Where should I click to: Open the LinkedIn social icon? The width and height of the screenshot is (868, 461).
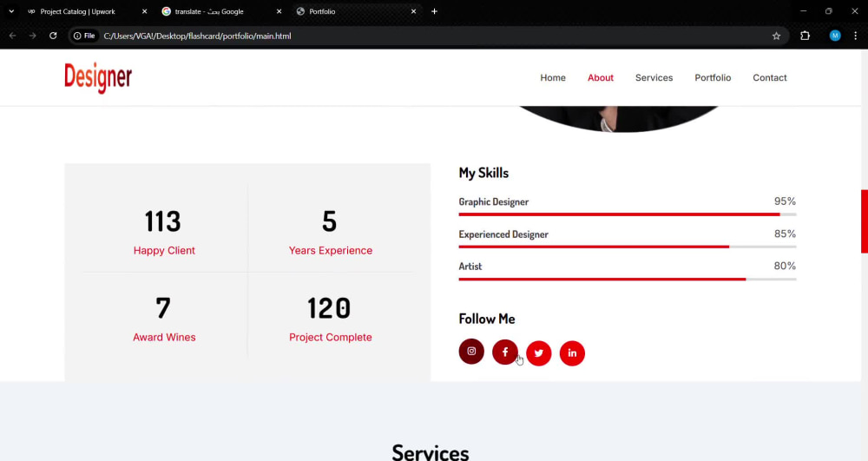pyautogui.click(x=572, y=353)
